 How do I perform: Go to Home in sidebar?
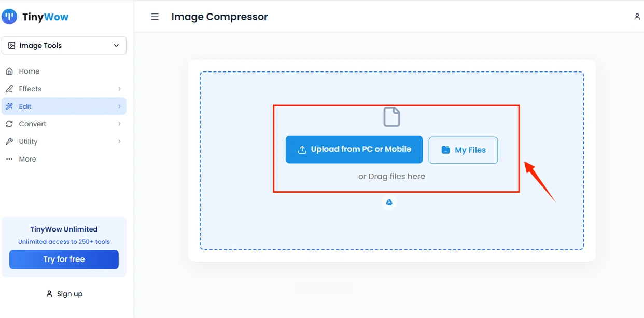[29, 71]
